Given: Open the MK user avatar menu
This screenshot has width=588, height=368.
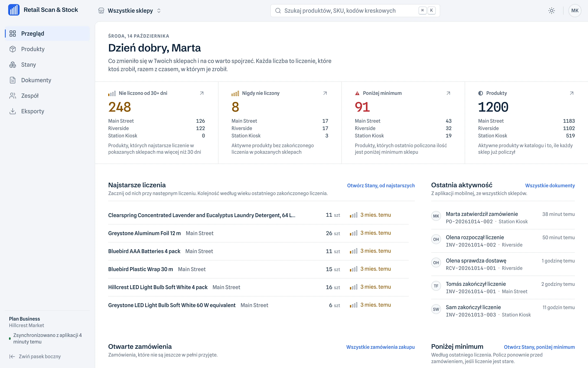Looking at the screenshot, I should coord(575,10).
